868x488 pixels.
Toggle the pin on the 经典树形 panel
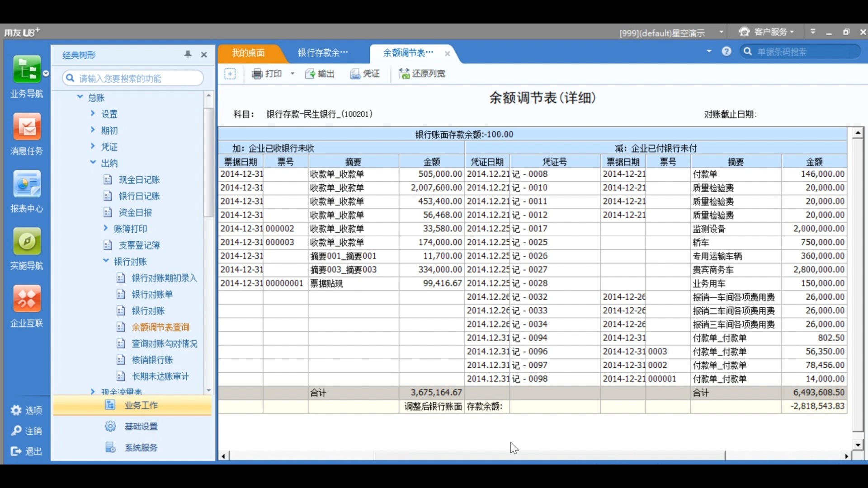pyautogui.click(x=188, y=54)
